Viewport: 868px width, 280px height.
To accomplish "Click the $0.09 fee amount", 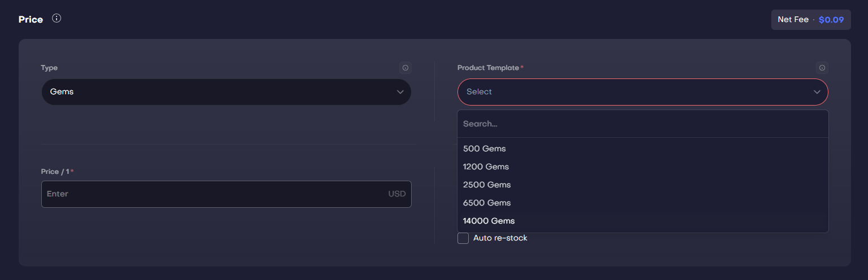I will (831, 19).
